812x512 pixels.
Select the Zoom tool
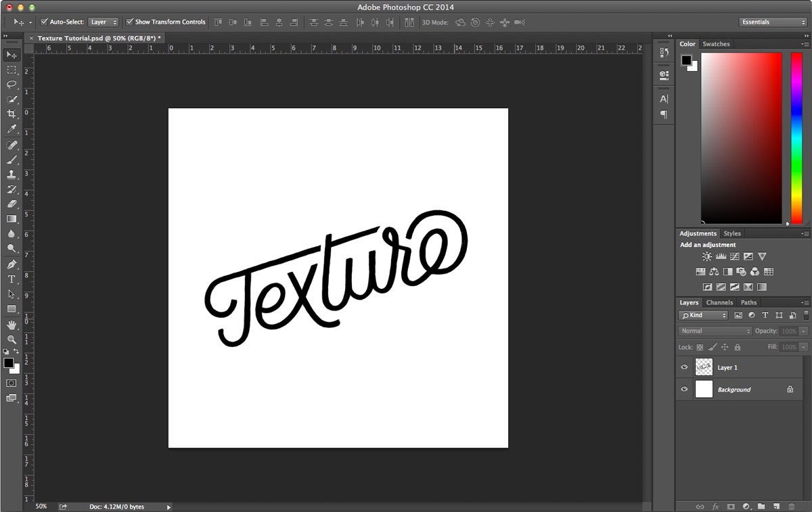point(12,339)
